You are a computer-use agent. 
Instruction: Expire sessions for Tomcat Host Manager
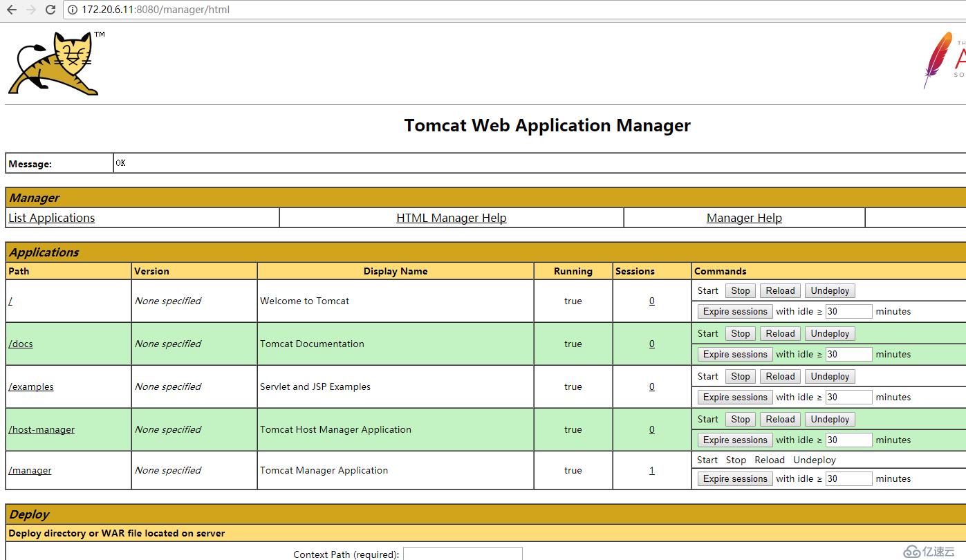pos(735,440)
